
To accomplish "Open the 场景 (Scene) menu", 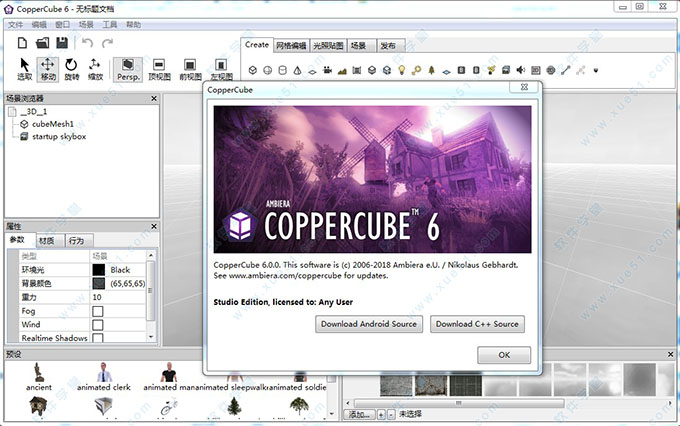I will tap(86, 25).
